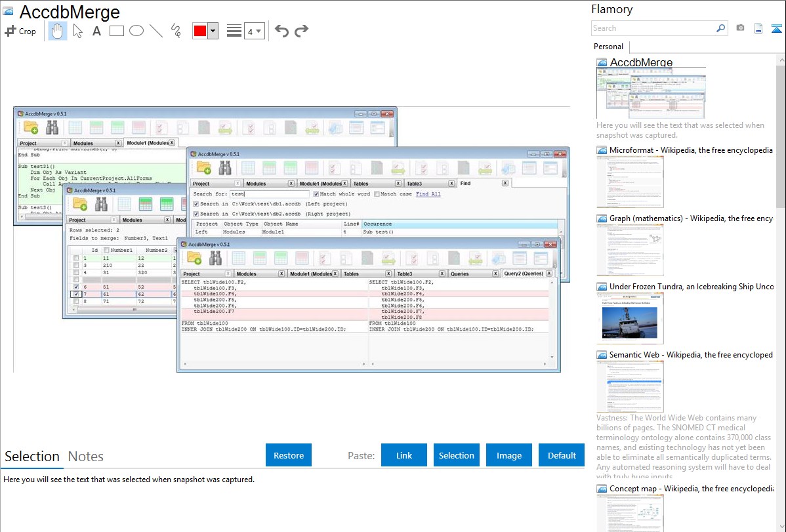The height and width of the screenshot is (532, 786).
Task: Click the app icon beside AccdbMerge title
Action: 8,11
